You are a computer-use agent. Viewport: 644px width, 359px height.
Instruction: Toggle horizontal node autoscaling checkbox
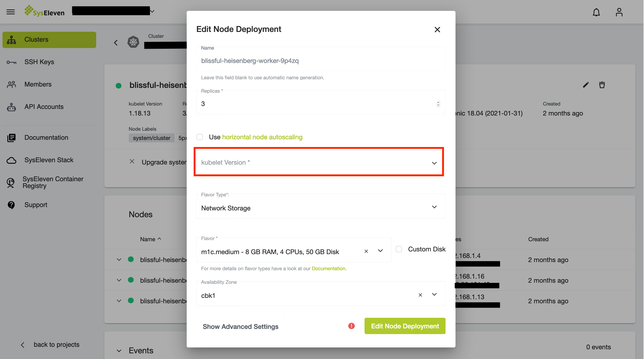point(200,137)
